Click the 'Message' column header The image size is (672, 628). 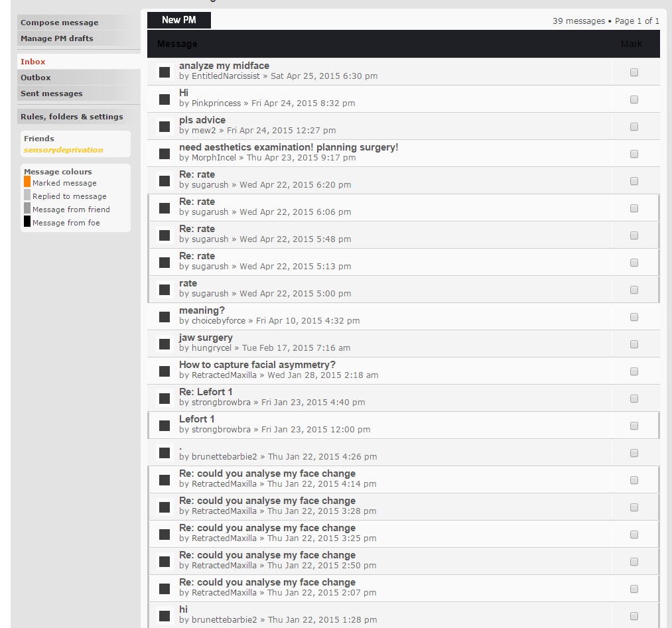click(x=177, y=44)
